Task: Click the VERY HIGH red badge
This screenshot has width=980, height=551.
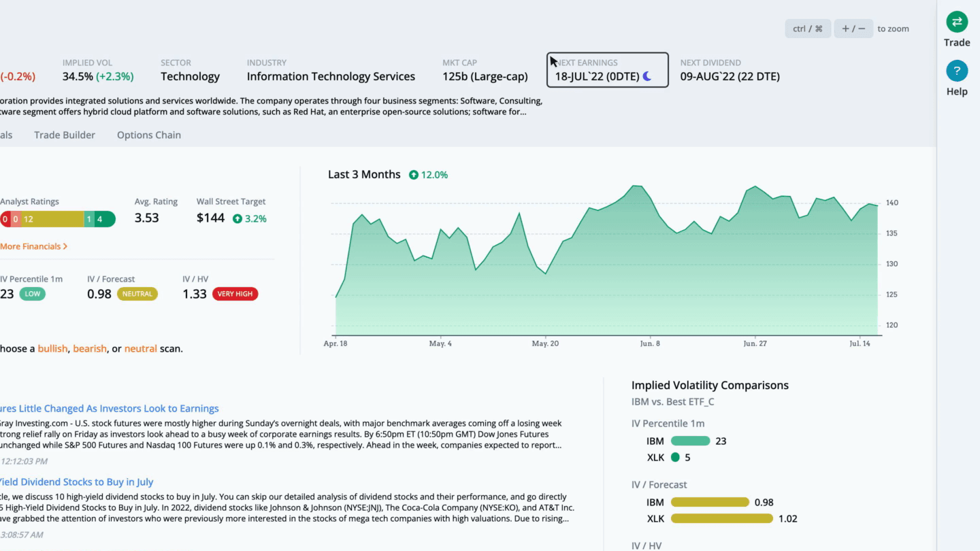Action: coord(235,294)
